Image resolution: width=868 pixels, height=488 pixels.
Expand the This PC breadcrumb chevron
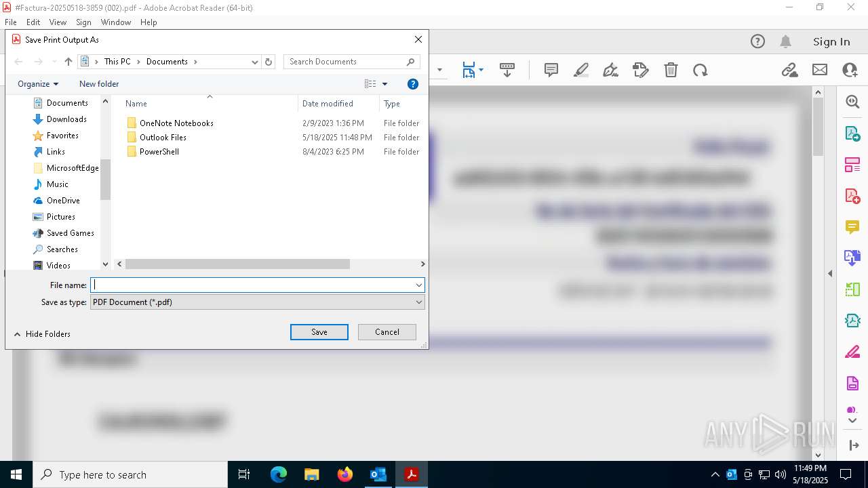pos(138,62)
